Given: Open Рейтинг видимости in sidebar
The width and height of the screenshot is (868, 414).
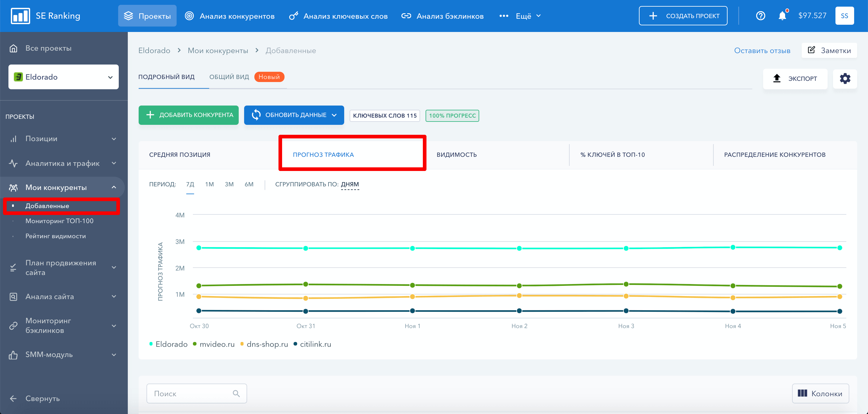Looking at the screenshot, I should pyautogui.click(x=55, y=236).
